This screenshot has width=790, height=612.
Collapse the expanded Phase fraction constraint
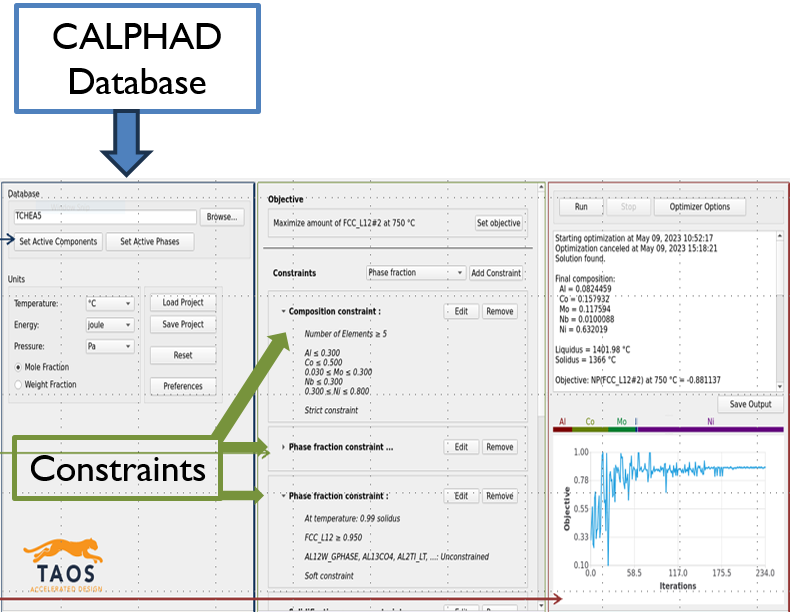[283, 496]
